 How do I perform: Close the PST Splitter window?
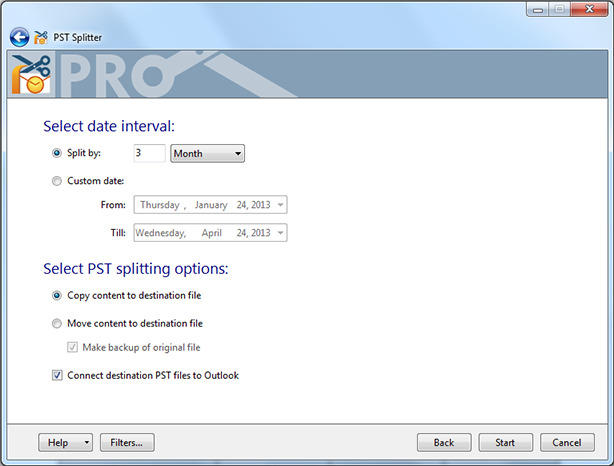tap(589, 9)
